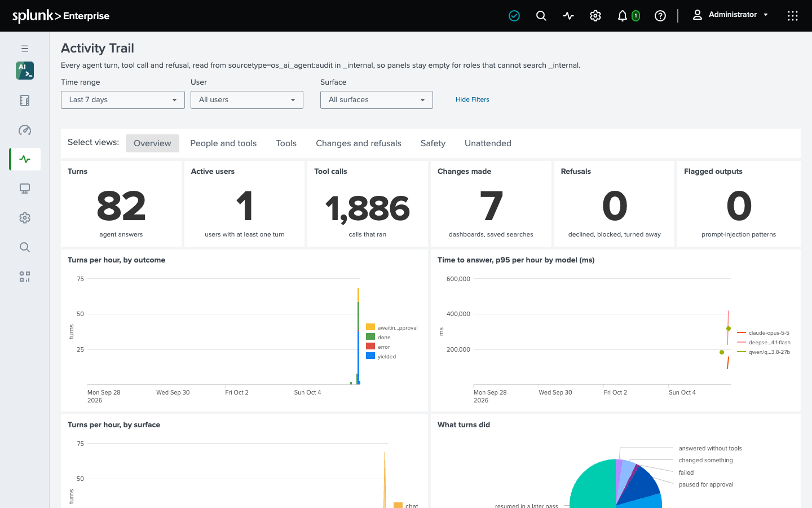Image resolution: width=812 pixels, height=508 pixels.
Task: Switch to the Unattended view
Action: 488,143
